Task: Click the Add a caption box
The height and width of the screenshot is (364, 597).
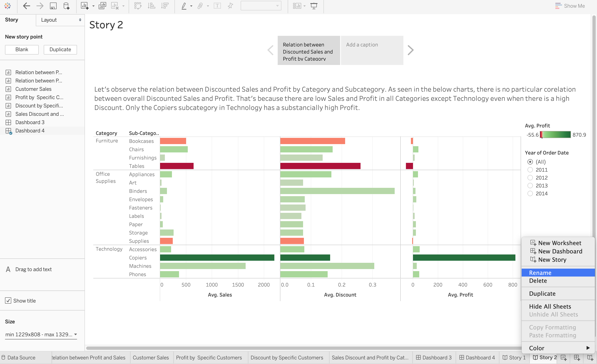Action: click(372, 50)
